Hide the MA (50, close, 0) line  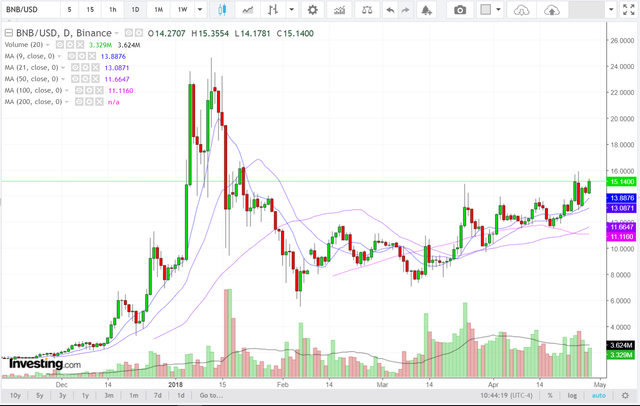pos(76,79)
